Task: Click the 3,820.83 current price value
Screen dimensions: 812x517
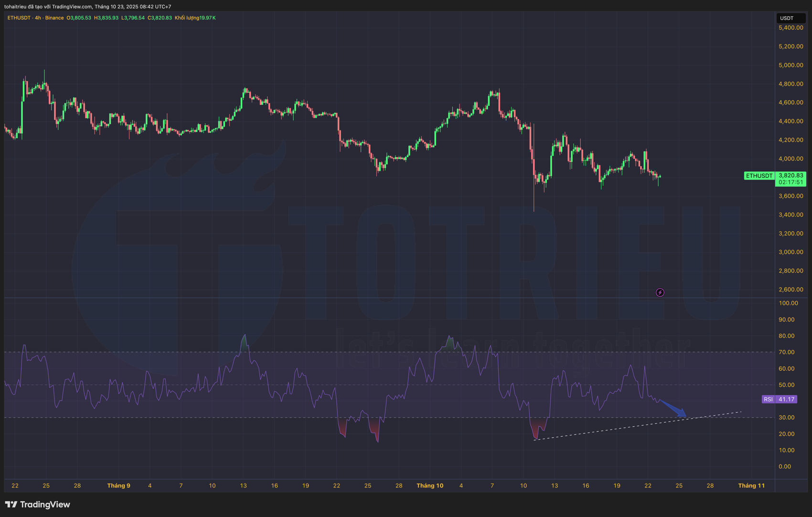Action: click(x=791, y=175)
